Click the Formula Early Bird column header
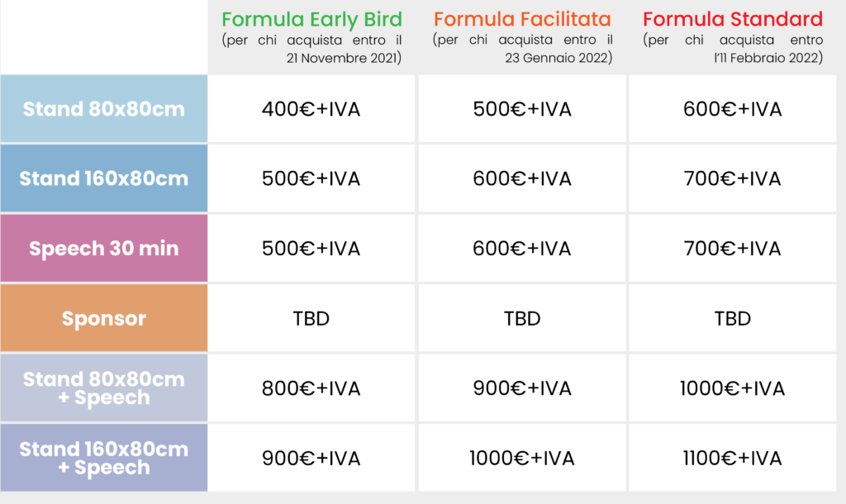The width and height of the screenshot is (846, 504). [x=311, y=19]
